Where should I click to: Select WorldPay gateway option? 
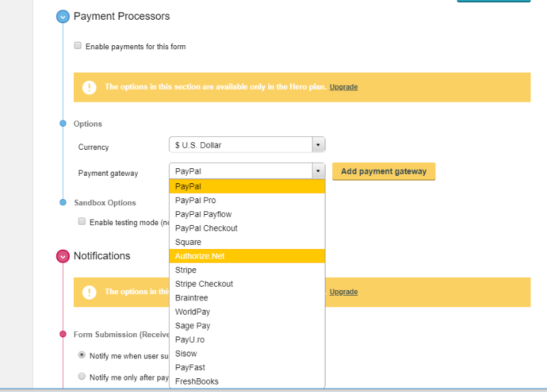click(247, 312)
